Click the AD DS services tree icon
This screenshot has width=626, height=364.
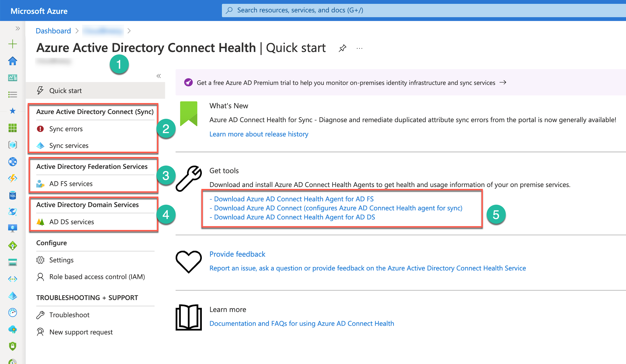tap(40, 222)
